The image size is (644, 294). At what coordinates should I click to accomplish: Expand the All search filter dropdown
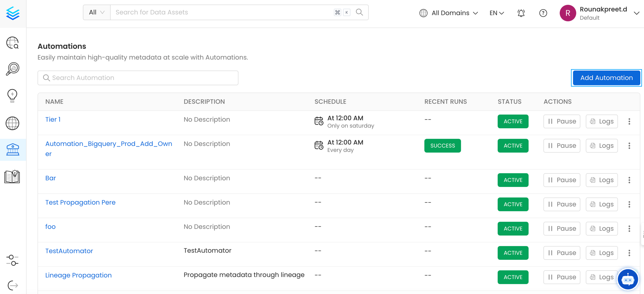coord(97,12)
